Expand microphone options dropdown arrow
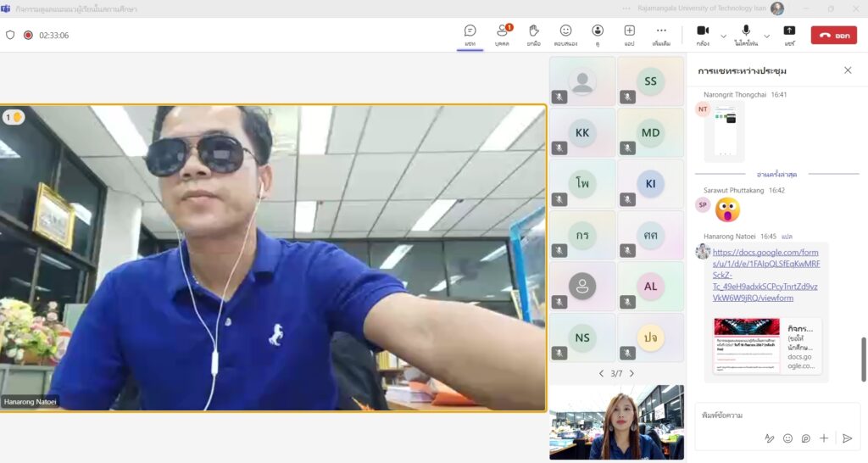Screen dimensions: 868x463 [766, 36]
